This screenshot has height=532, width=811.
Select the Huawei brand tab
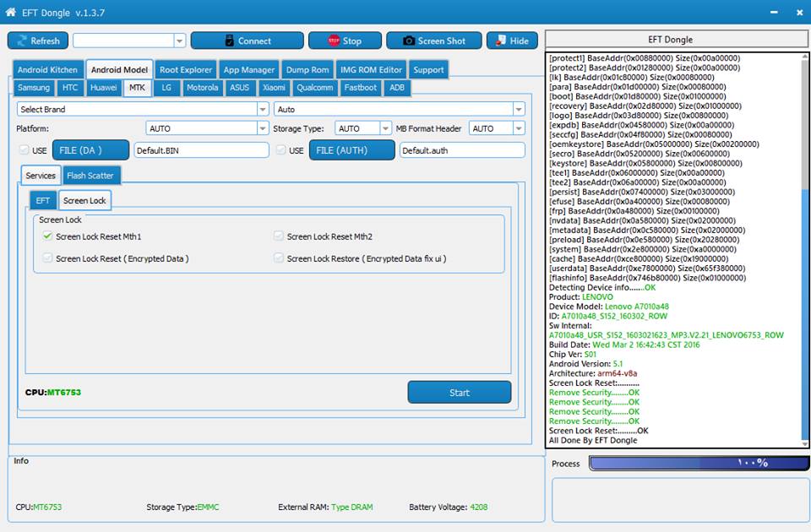pos(103,88)
